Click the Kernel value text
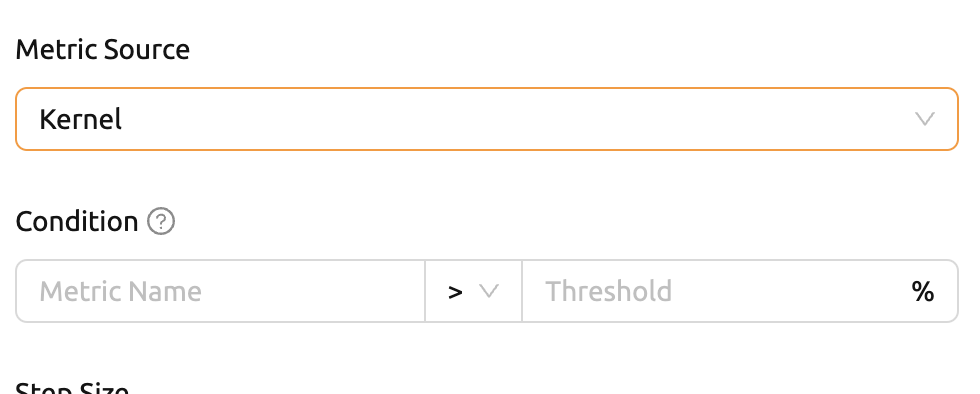The height and width of the screenshot is (394, 980). (x=81, y=119)
